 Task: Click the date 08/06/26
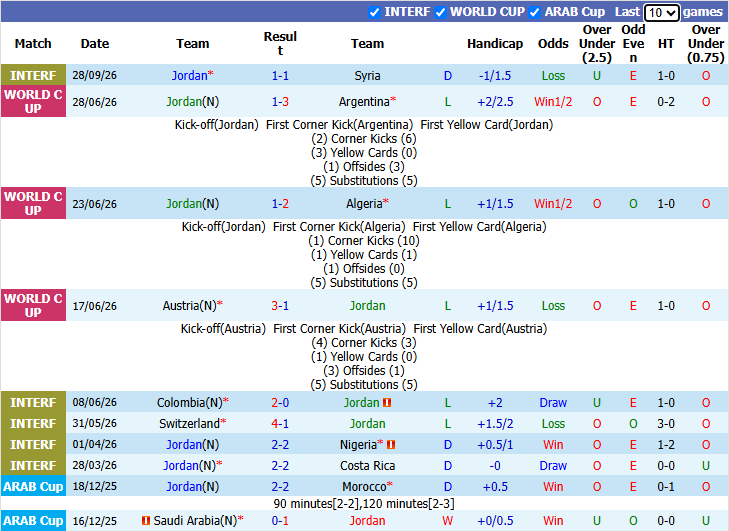pyautogui.click(x=94, y=403)
